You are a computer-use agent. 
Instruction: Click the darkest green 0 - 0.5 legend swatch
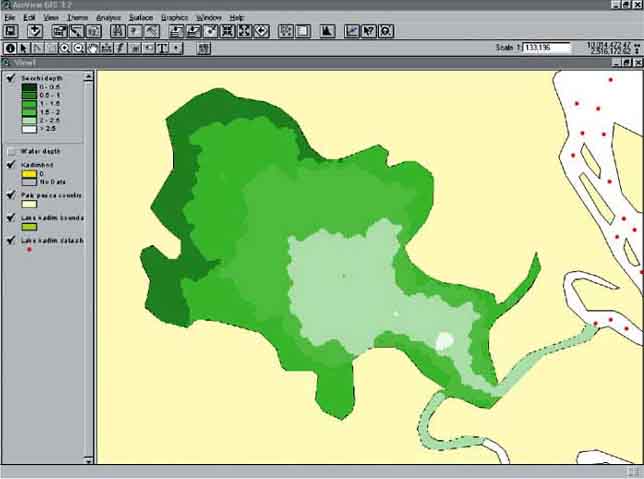point(28,88)
